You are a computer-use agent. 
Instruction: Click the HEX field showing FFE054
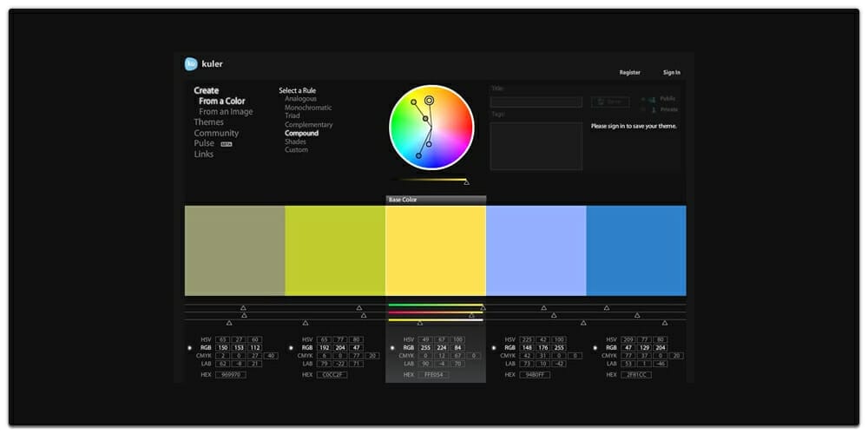pos(433,375)
